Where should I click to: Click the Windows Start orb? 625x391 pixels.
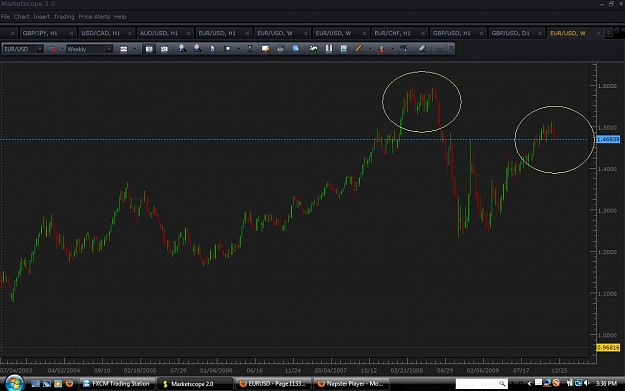pyautogui.click(x=14, y=383)
